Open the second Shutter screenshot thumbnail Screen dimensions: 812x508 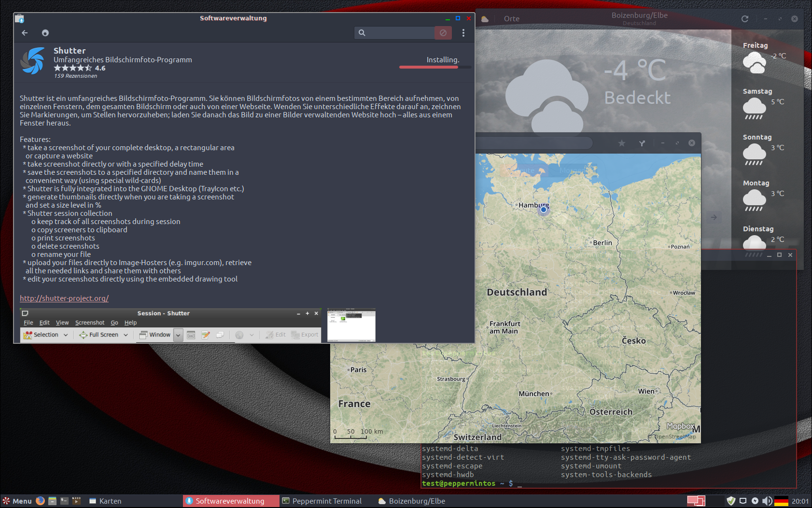pos(351,325)
